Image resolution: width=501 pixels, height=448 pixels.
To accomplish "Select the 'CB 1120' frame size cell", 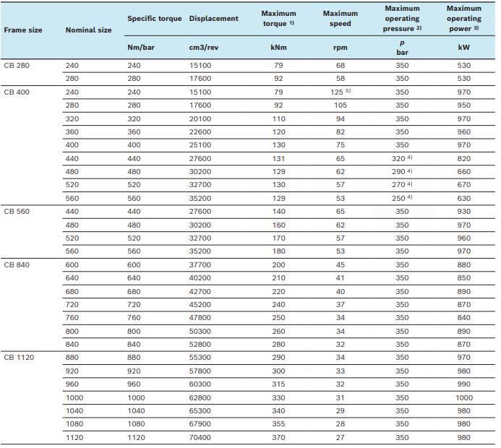I will (19, 357).
